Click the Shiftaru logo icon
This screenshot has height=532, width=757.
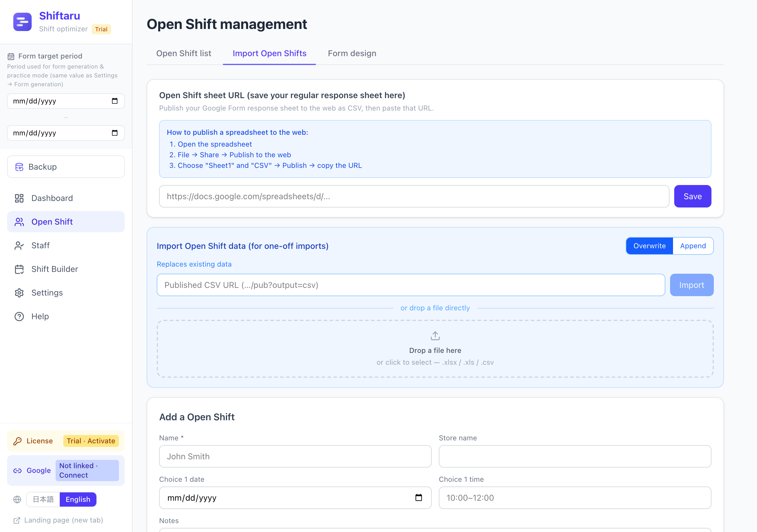point(22,22)
